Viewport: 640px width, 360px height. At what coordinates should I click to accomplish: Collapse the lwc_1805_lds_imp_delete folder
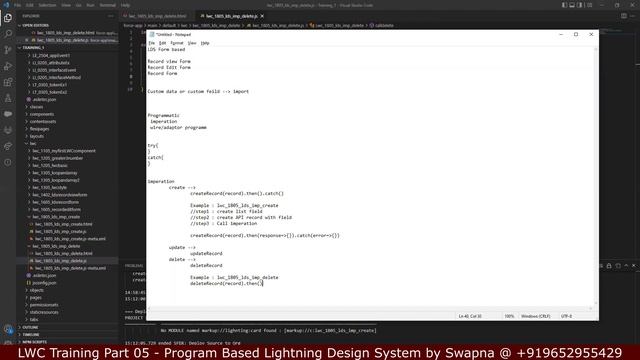56,246
